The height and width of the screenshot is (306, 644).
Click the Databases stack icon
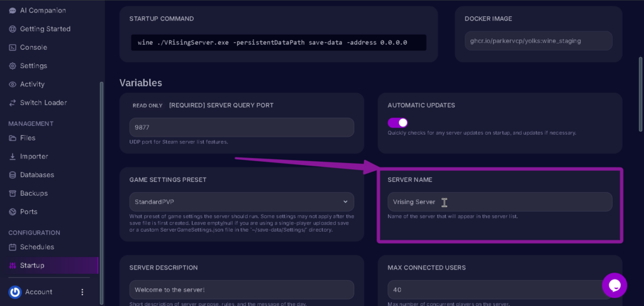tap(13, 175)
